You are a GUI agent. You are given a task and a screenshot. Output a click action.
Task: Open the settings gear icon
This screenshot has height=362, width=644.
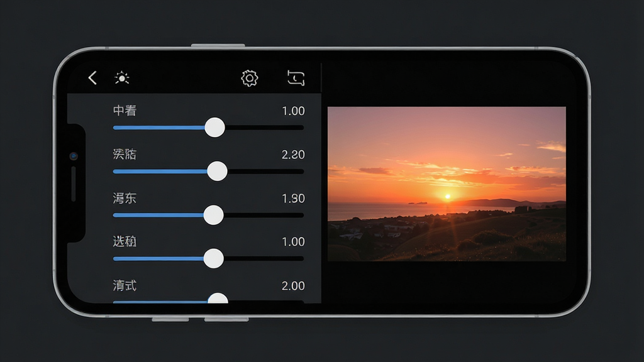249,78
